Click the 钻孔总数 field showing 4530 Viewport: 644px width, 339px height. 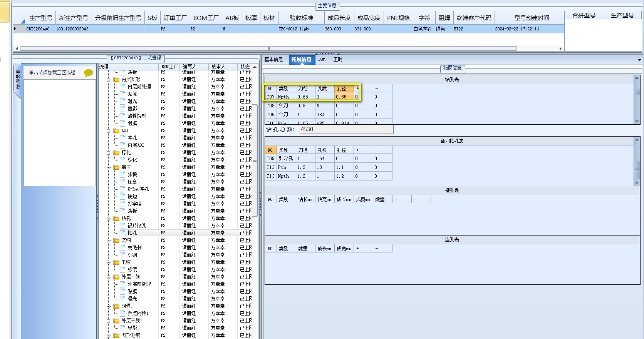[x=346, y=130]
